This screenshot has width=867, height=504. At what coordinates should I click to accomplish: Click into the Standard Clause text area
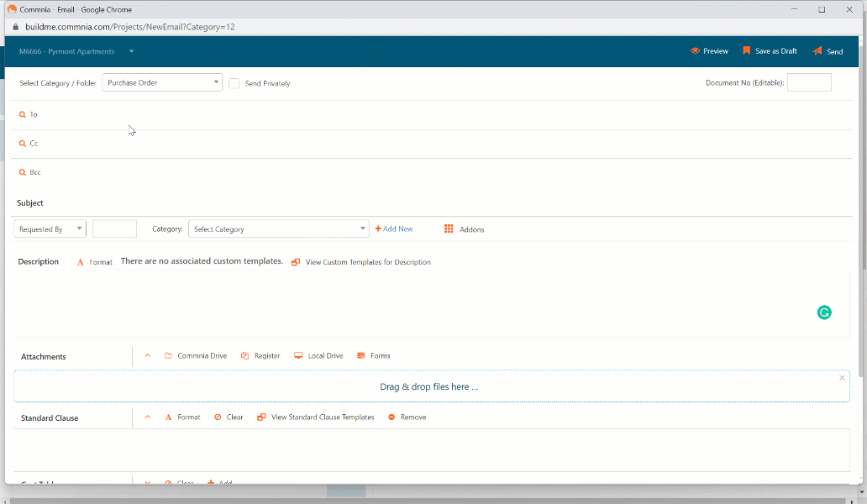tap(431, 450)
